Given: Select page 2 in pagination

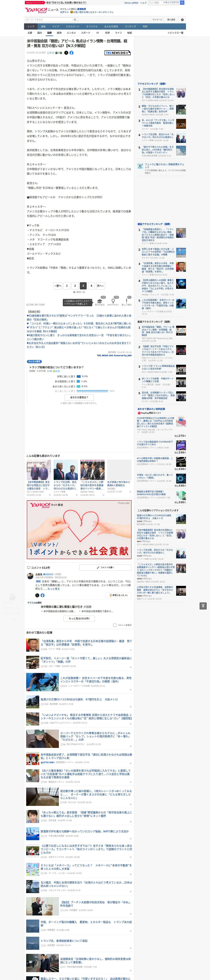Looking at the screenshot, I should [75, 286].
